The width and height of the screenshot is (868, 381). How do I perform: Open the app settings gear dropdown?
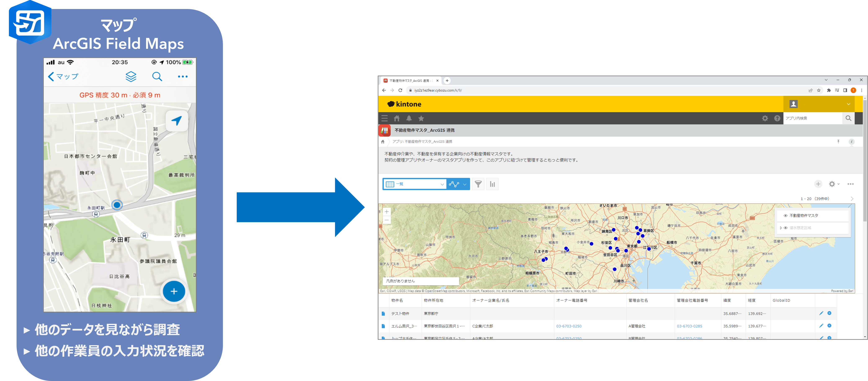(834, 184)
